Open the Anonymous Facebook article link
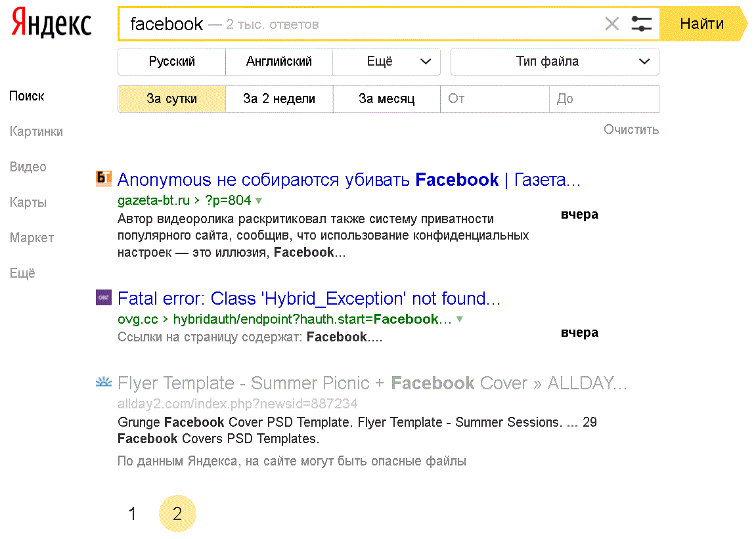Viewport: 756px width, 539px height. [349, 180]
